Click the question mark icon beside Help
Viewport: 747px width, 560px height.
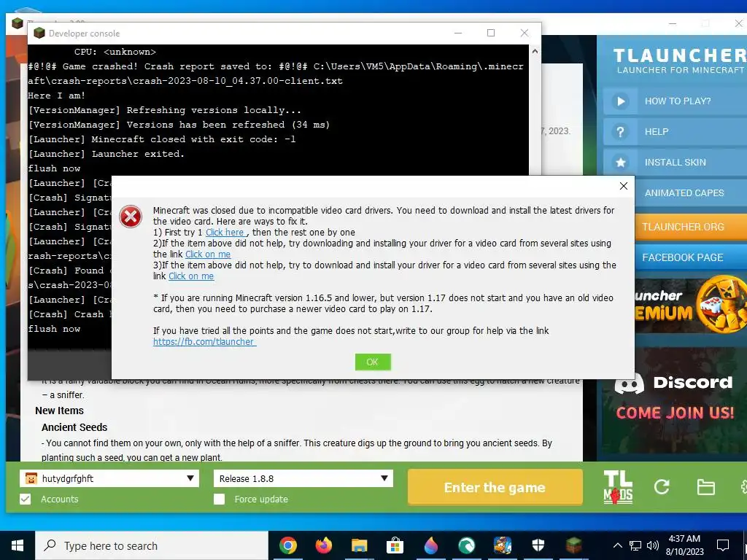click(620, 132)
